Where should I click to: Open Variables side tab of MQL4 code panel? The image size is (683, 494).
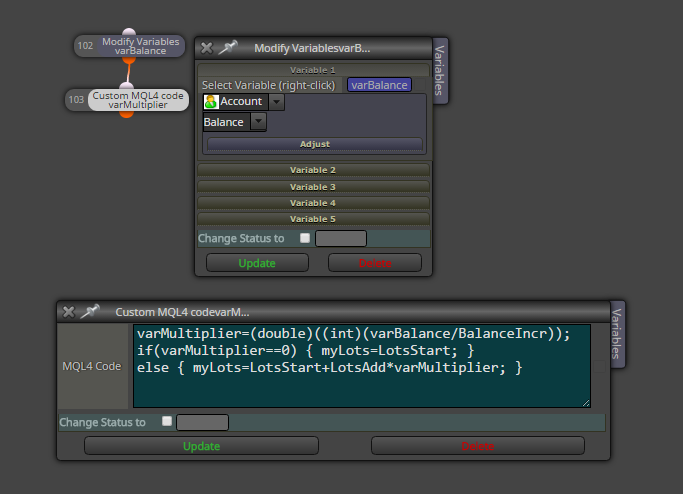[x=617, y=334]
